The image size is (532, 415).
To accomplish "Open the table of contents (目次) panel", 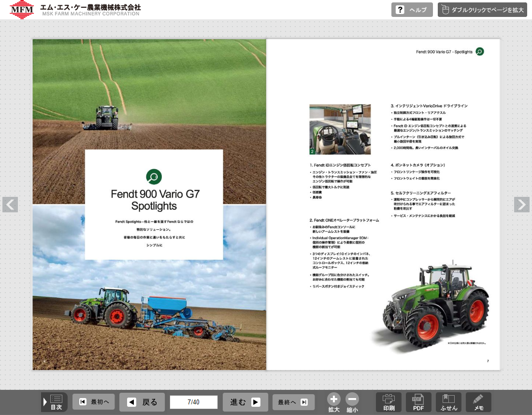I will tap(55, 402).
